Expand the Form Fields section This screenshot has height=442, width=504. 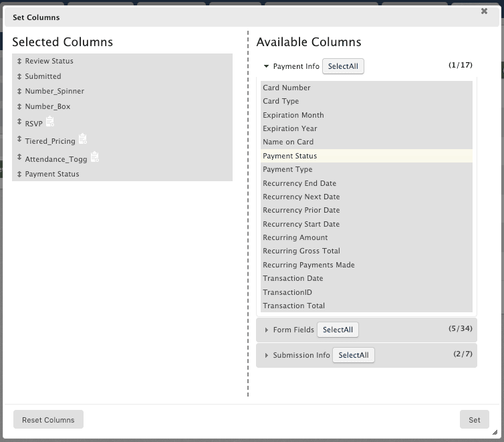pyautogui.click(x=266, y=330)
